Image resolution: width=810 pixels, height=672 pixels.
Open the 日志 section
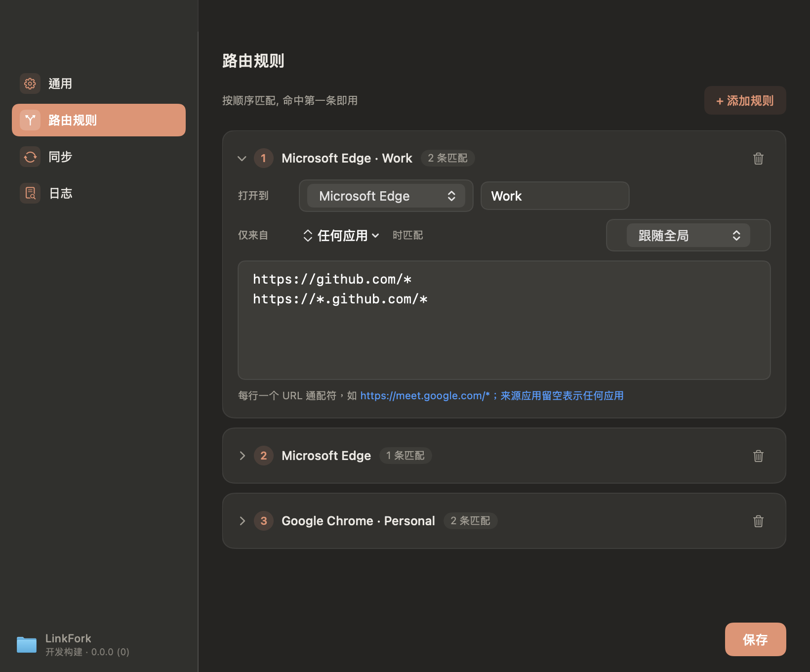click(99, 193)
